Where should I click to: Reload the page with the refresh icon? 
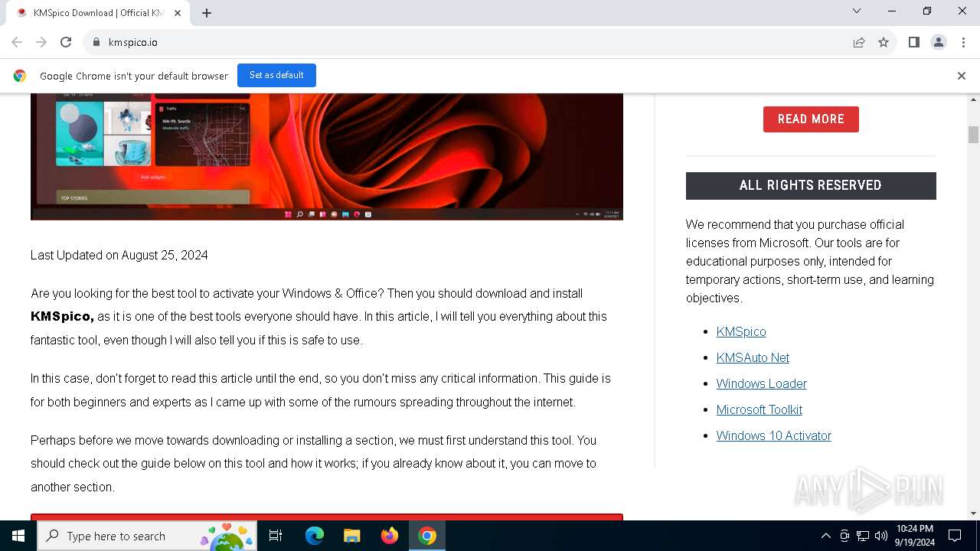tap(66, 42)
